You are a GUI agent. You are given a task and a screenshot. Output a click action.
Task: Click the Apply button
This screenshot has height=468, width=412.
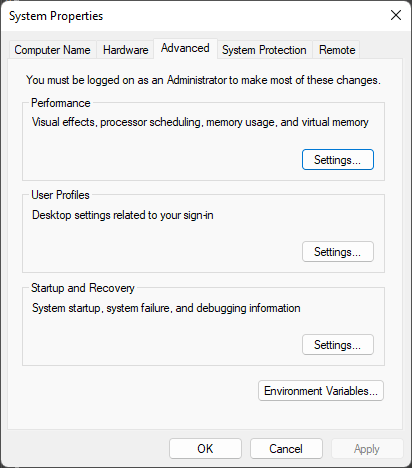[x=367, y=449]
